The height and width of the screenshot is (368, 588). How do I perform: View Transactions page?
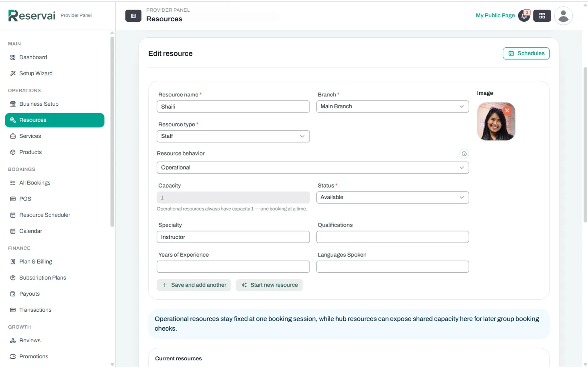pos(55,310)
